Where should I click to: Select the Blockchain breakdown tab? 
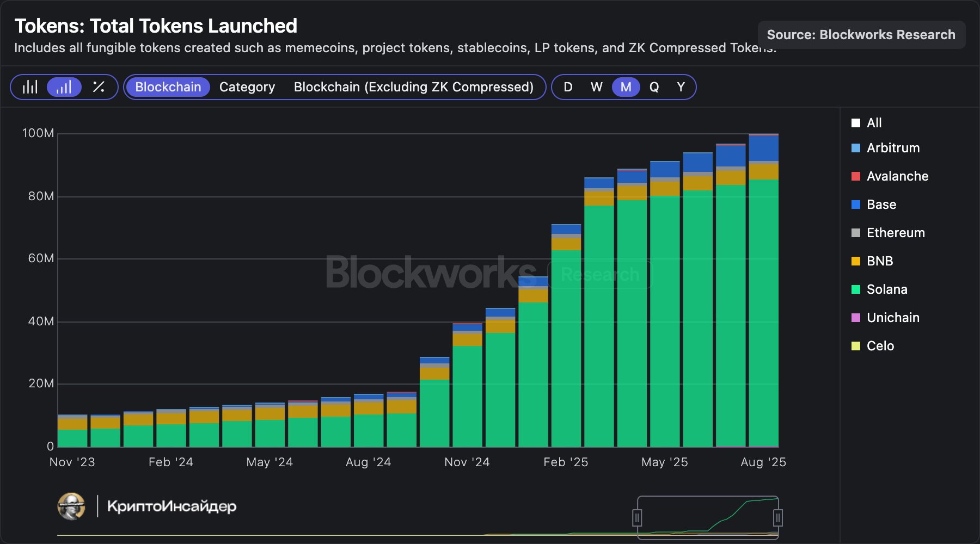coord(168,87)
